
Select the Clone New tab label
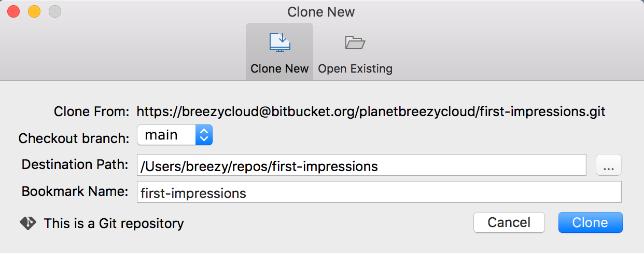tap(279, 68)
